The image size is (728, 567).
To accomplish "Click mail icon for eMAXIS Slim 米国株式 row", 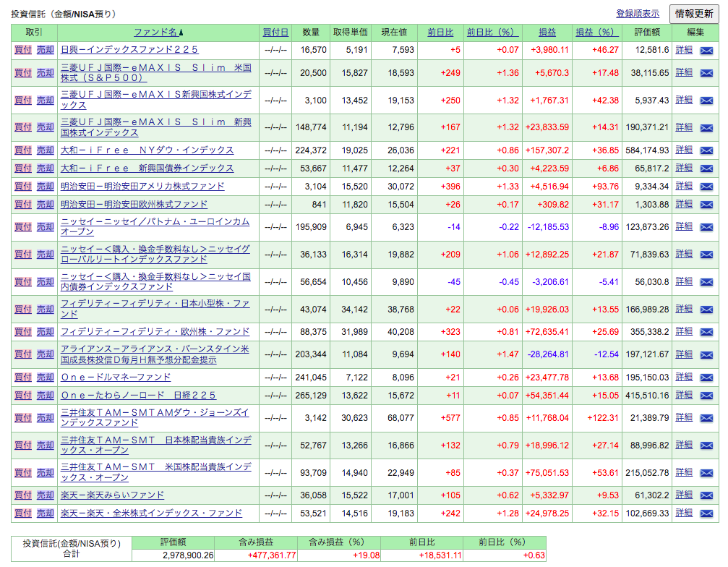I will [706, 73].
